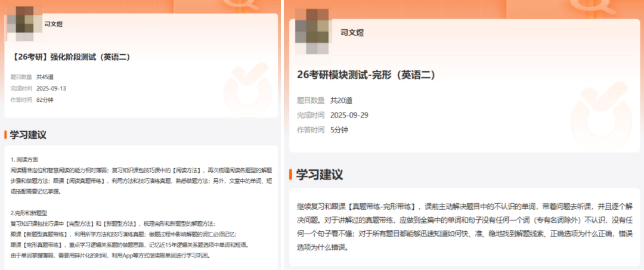This screenshot has height=270, width=644.
Task: Click the paragraph starting 继续复习和跟课【真题带练-完形带练】
Action: (x=465, y=227)
